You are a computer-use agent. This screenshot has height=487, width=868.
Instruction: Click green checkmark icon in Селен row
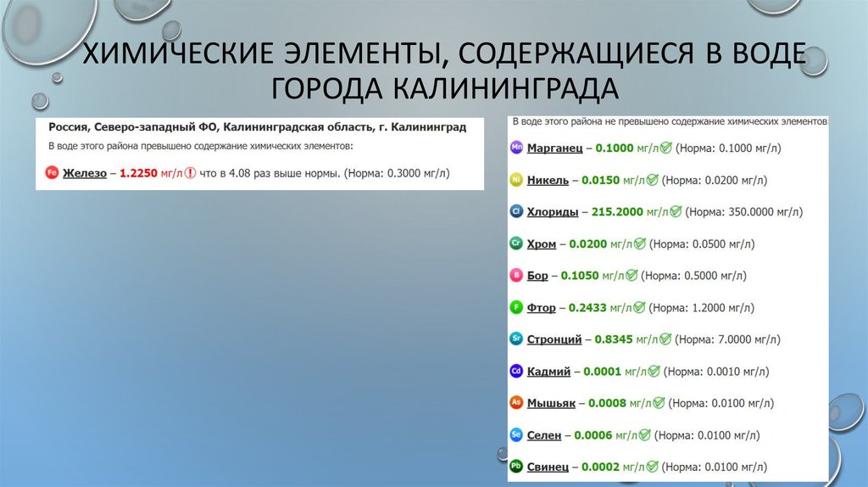point(644,434)
